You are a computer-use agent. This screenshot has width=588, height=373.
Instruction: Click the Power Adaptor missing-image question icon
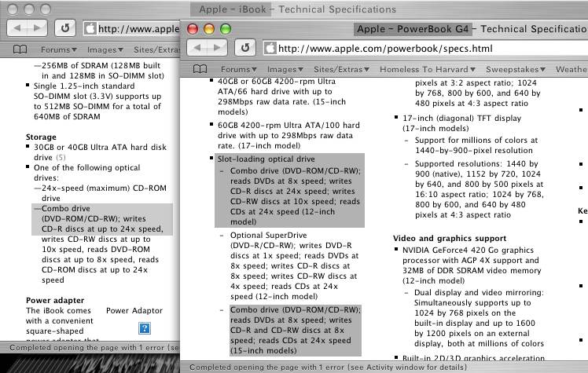point(145,328)
